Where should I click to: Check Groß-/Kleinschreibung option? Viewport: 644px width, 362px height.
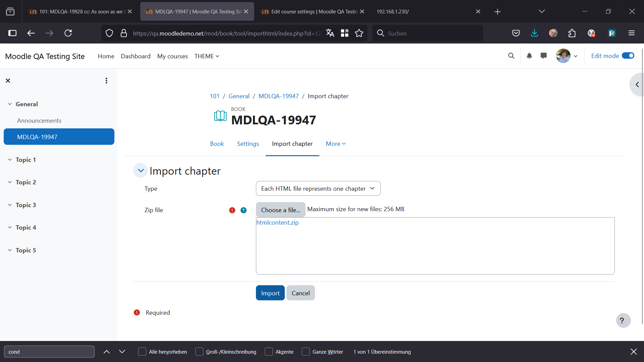[x=199, y=352]
